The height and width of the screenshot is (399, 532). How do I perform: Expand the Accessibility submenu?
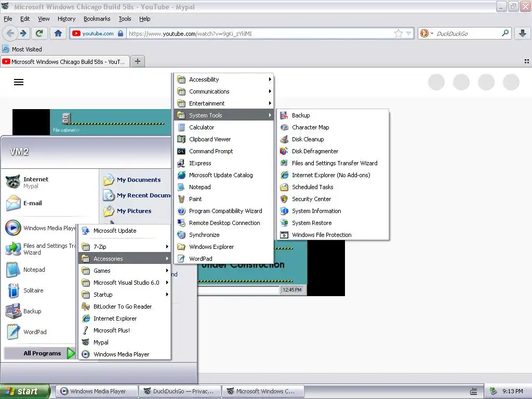tap(223, 79)
